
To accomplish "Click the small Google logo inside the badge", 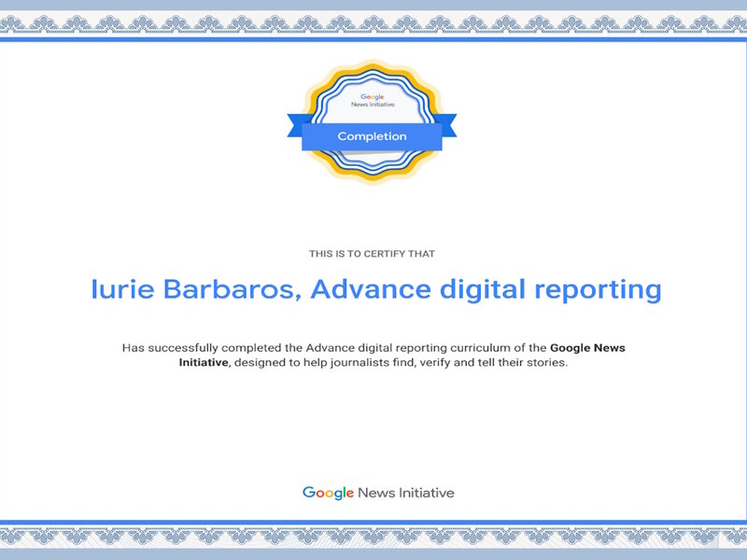I will (x=372, y=96).
